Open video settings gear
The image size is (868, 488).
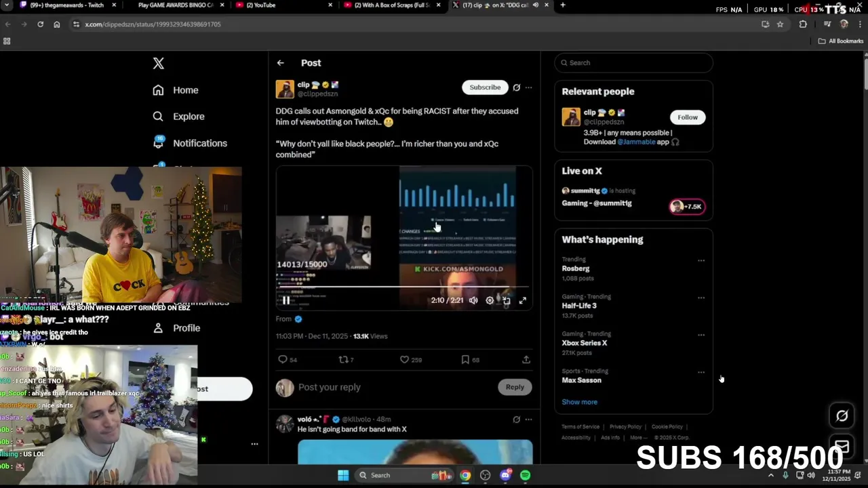click(x=490, y=300)
